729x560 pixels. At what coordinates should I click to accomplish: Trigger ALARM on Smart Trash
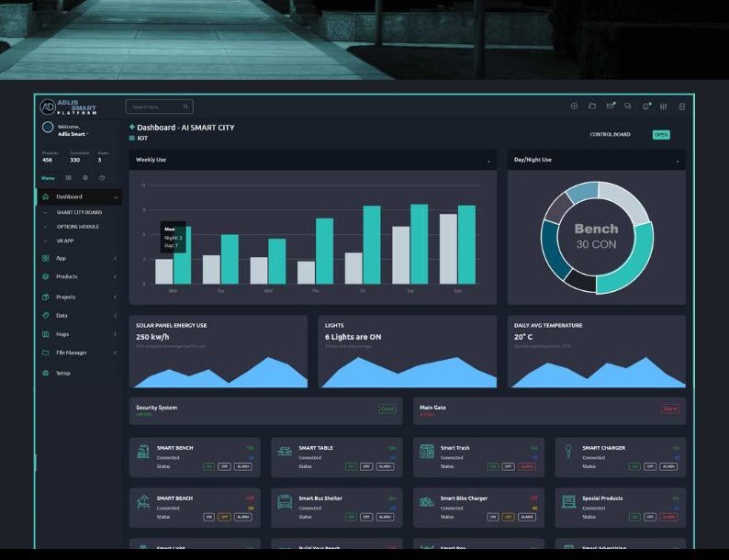pos(527,466)
